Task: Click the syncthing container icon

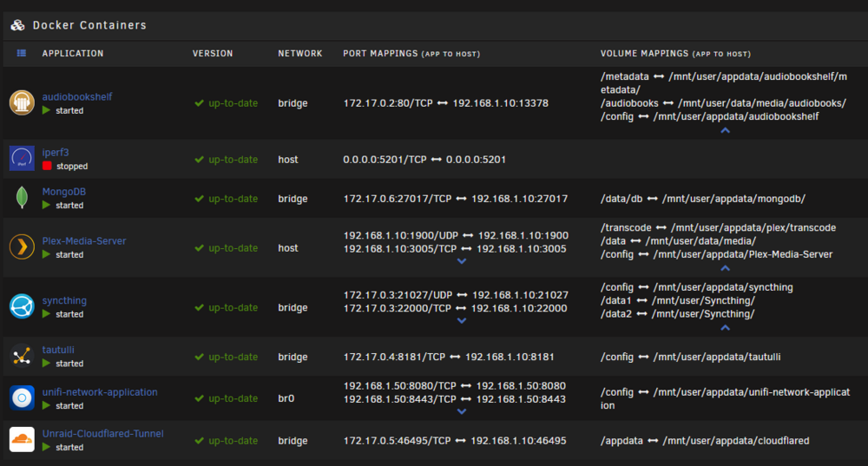Action: (22, 306)
